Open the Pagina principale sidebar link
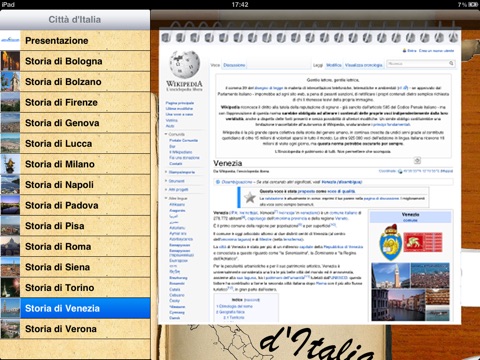Viewport: 480px width, 360px height. click(x=180, y=103)
